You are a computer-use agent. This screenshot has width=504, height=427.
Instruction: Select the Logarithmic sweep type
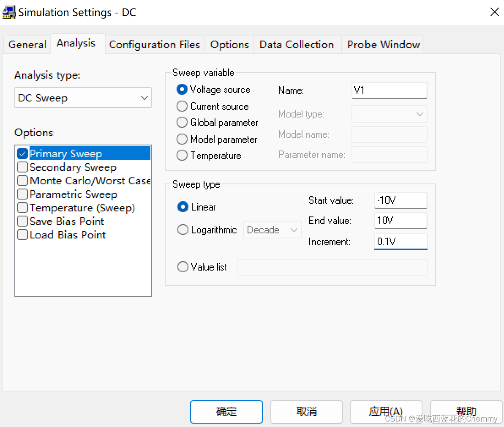pyautogui.click(x=183, y=230)
